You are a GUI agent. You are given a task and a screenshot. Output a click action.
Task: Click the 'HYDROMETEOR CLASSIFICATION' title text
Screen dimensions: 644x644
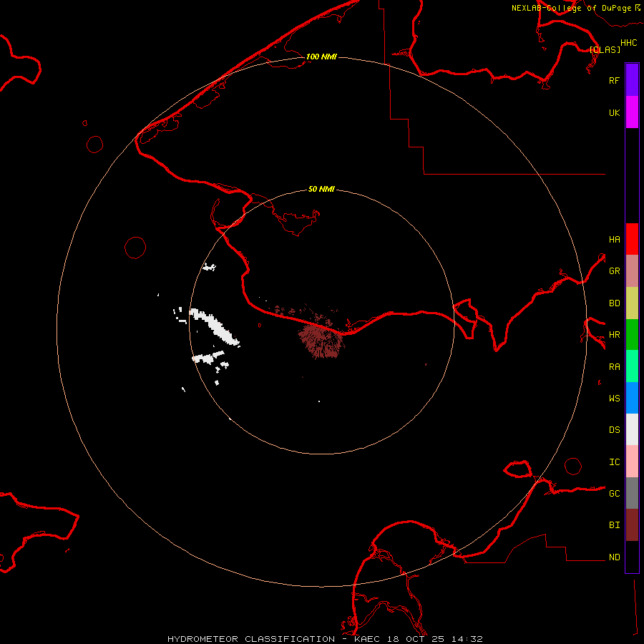click(x=251, y=639)
